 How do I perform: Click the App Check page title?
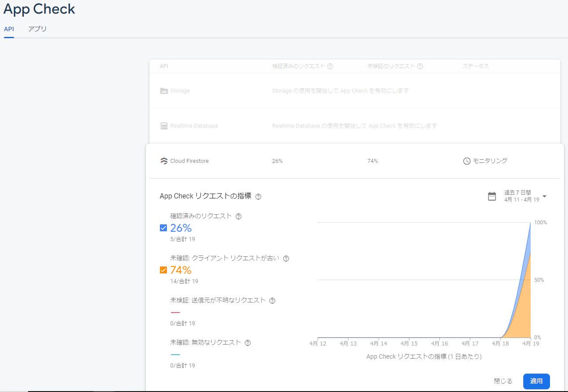(x=39, y=9)
